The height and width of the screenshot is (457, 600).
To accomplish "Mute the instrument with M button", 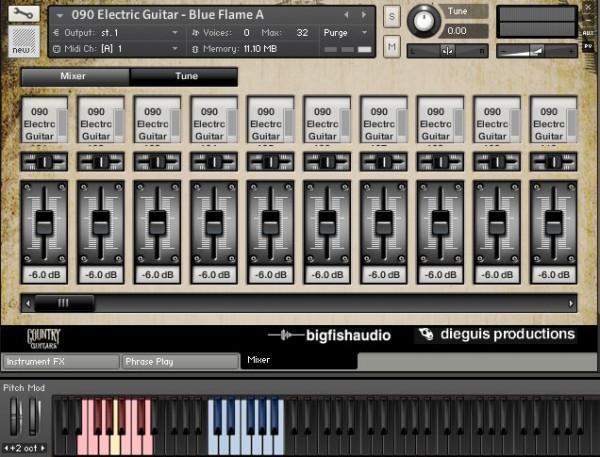I will [x=392, y=45].
